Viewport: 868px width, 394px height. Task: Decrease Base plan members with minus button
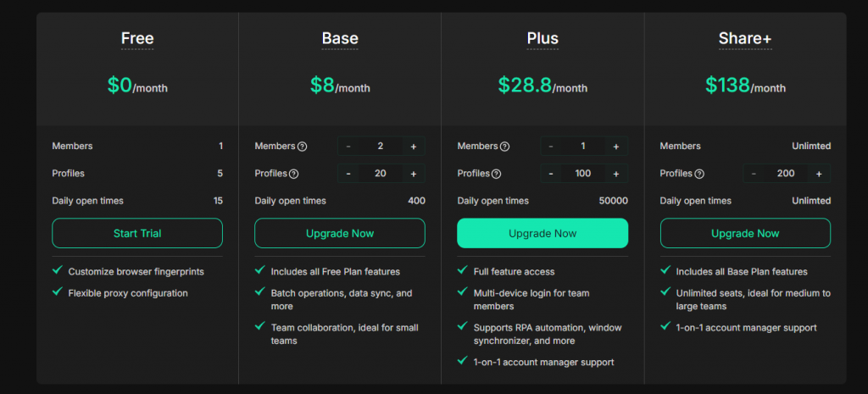348,147
